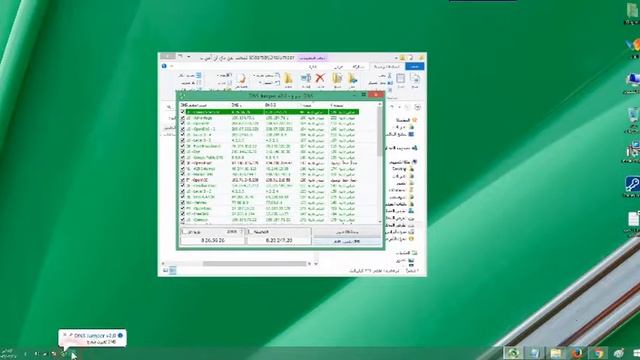Open the blue File tab in Explorer
The width and height of the screenshot is (640, 360).
415,66
